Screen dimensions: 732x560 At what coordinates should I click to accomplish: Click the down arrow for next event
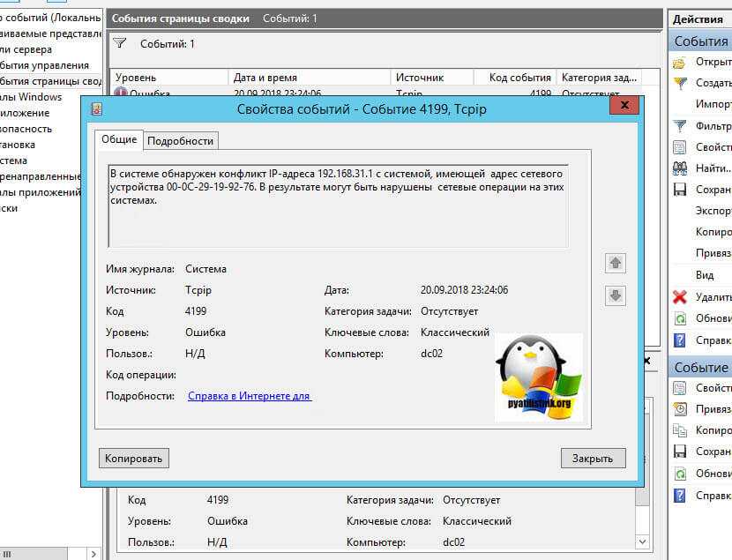(x=616, y=295)
